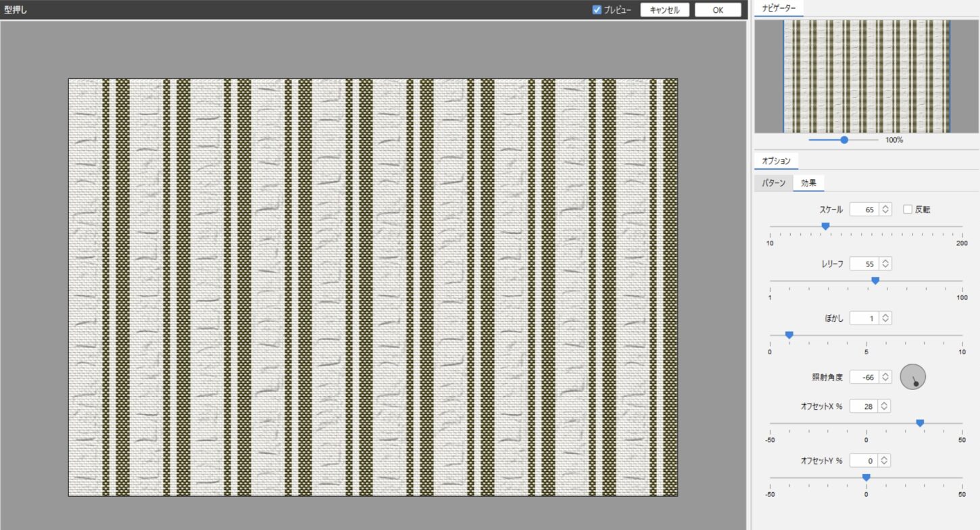Open the ナビゲーター tab
980x530 pixels.
779,8
